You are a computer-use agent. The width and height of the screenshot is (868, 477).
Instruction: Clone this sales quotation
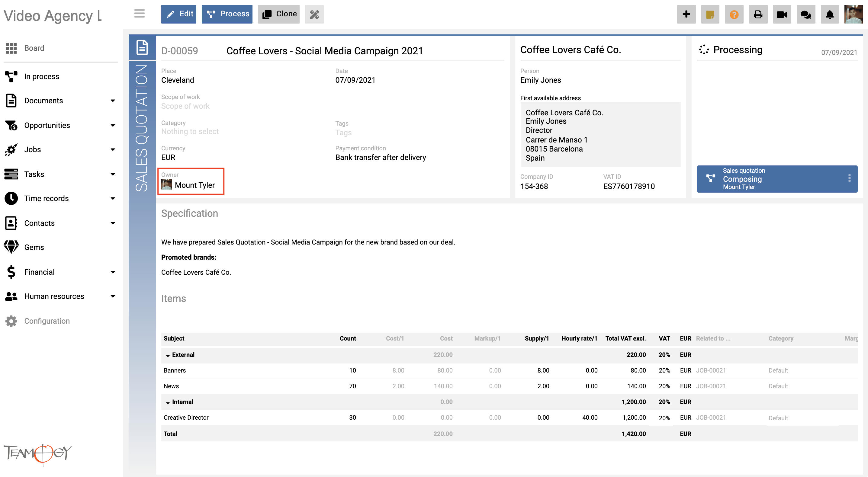[x=278, y=14]
